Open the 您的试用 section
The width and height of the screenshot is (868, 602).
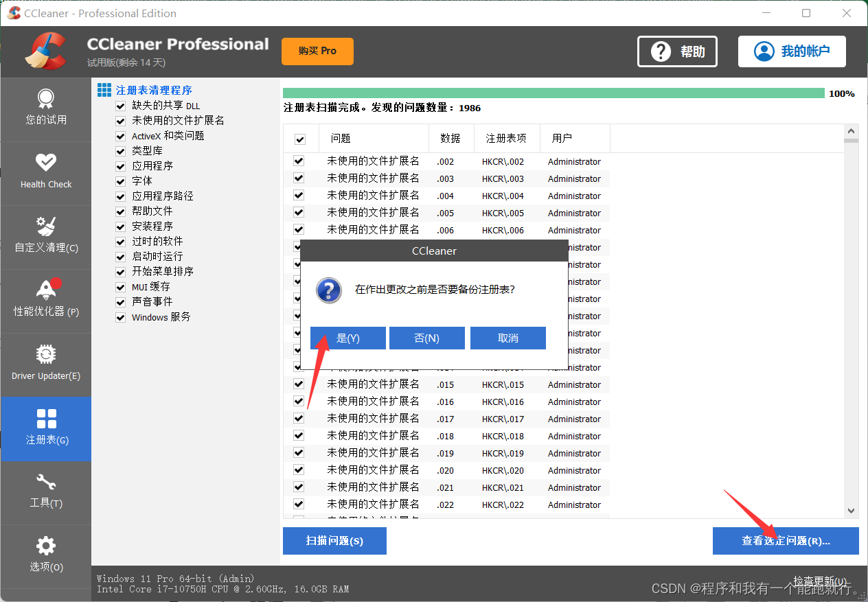(x=45, y=108)
